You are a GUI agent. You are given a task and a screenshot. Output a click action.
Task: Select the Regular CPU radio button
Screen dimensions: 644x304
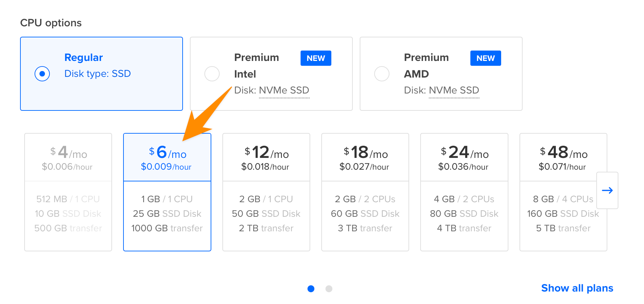click(42, 74)
